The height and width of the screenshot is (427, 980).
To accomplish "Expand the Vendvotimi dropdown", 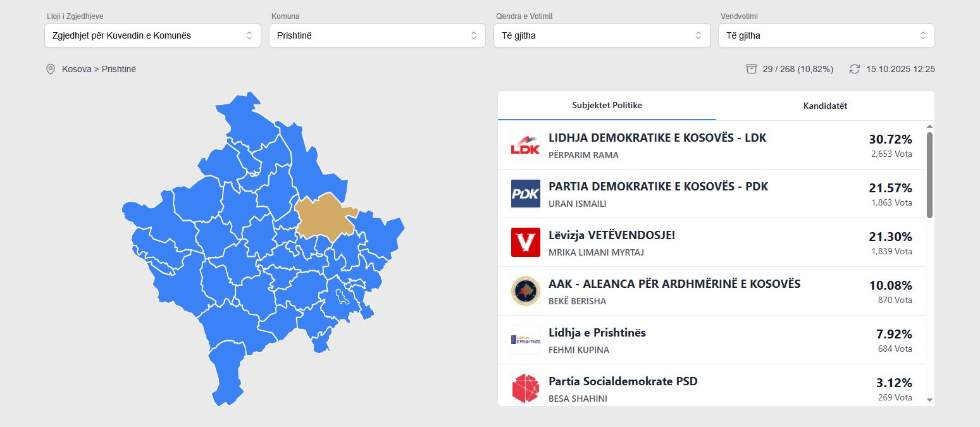I will (x=826, y=35).
